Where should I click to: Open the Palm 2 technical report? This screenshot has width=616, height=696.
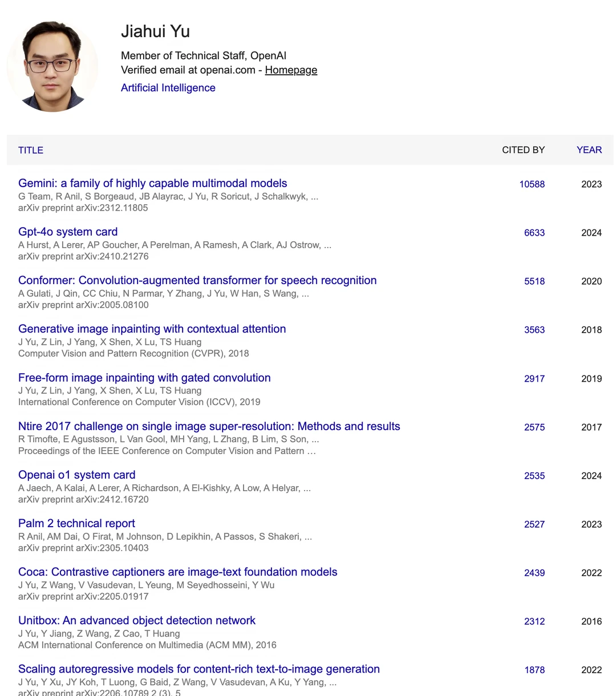point(76,523)
